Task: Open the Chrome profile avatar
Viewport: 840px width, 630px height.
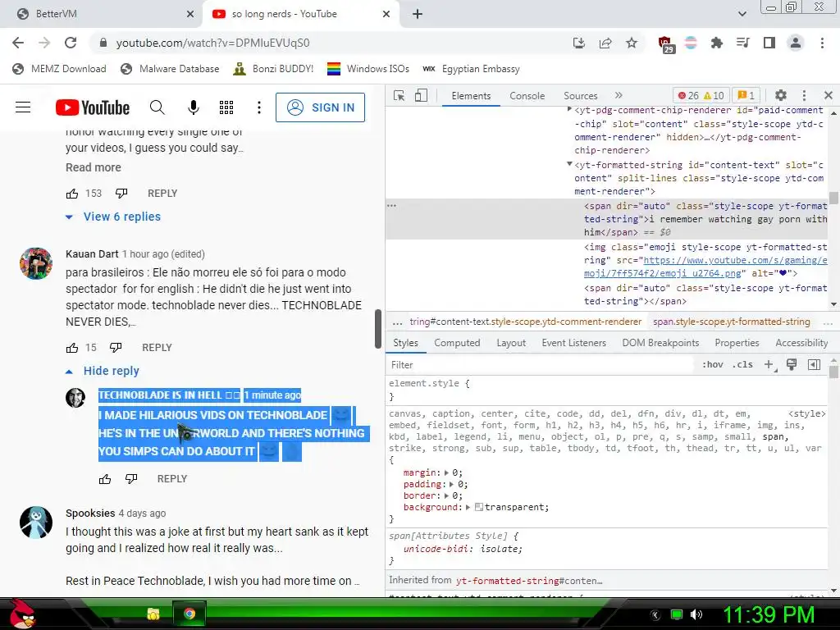Action: pyautogui.click(x=796, y=43)
